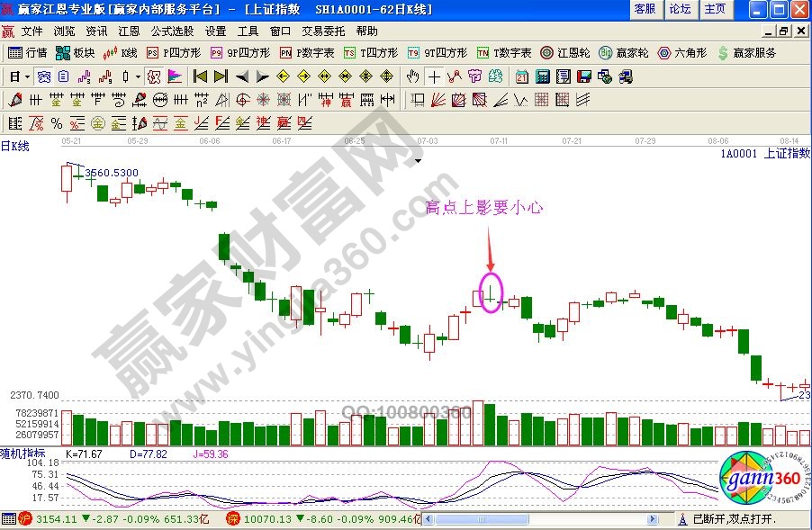
Task: Click the 论坛 forum button
Action: pyautogui.click(x=680, y=9)
